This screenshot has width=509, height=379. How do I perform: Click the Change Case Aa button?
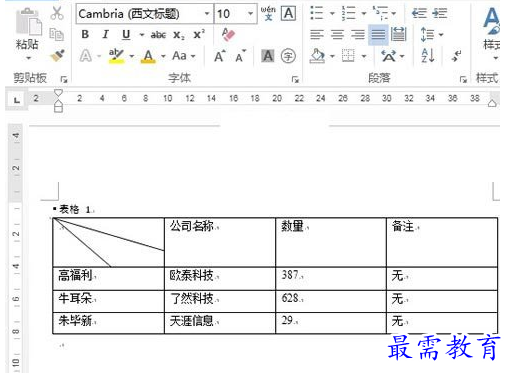179,56
